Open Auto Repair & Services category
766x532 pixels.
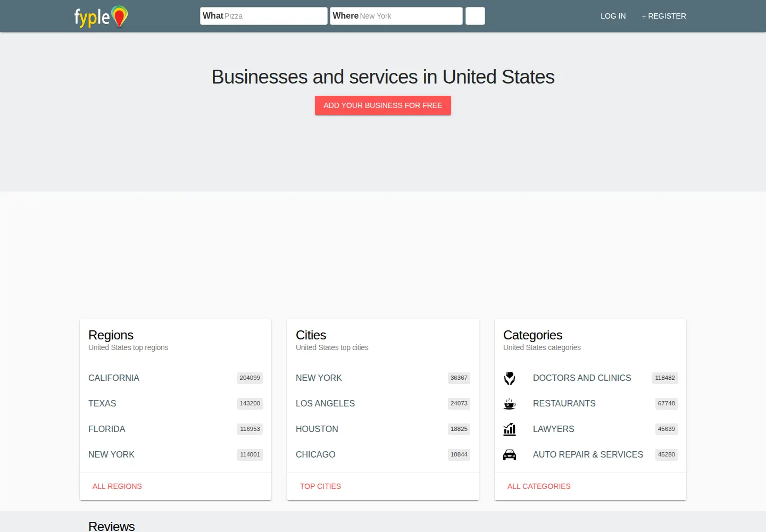(588, 454)
